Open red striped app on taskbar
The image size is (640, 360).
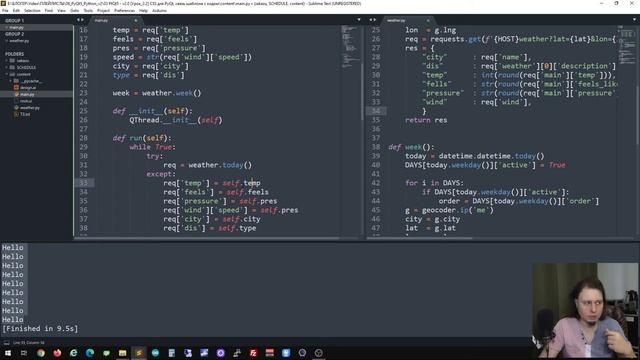269,353
